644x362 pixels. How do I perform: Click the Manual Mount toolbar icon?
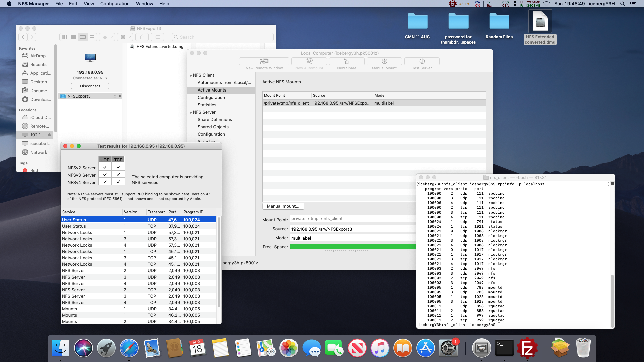[x=384, y=61]
